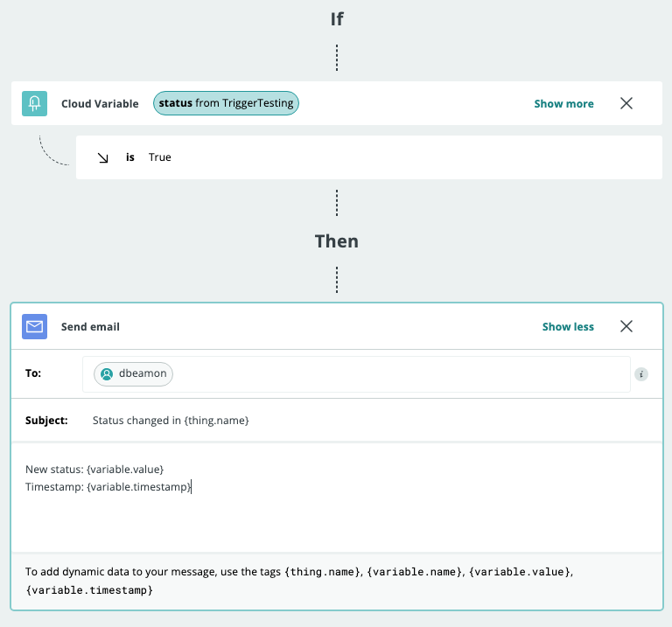
Task: Click the 'True' condition value
Action: (x=160, y=157)
